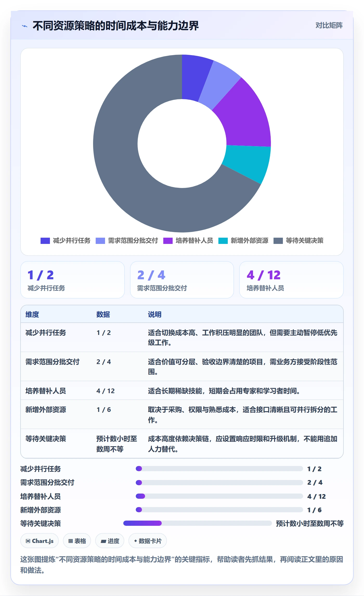
Task: Click the 减少并行任务 progress bar
Action: pyautogui.click(x=219, y=469)
